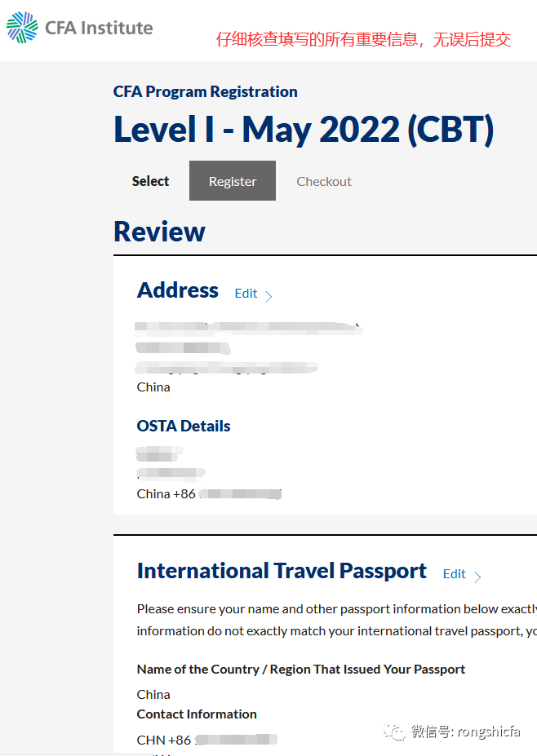The width and height of the screenshot is (537, 756).
Task: Edit the Address section
Action: coord(246,294)
